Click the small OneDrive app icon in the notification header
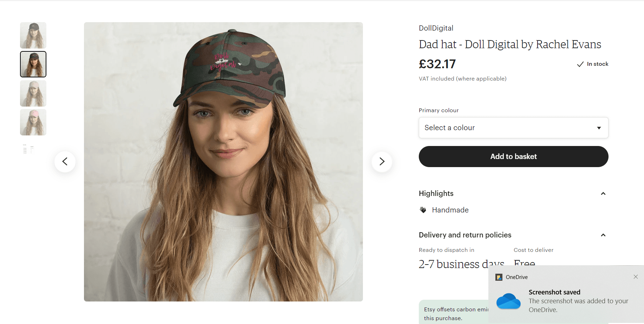644x324 pixels. (x=499, y=277)
